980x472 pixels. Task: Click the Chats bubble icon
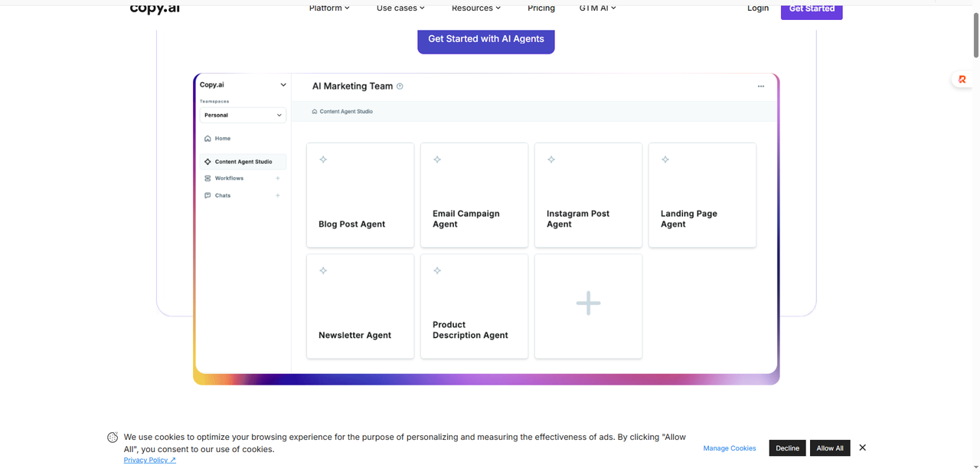coord(207,195)
